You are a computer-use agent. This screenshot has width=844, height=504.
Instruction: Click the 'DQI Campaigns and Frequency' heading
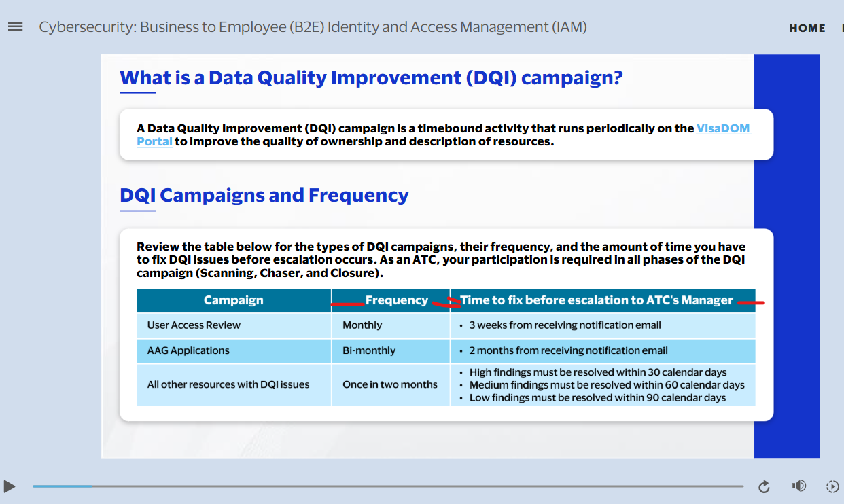[x=264, y=196]
